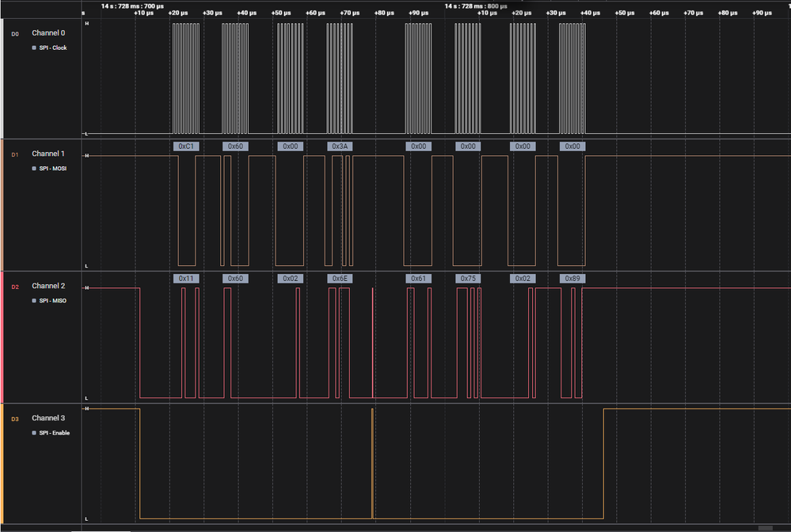Click the square icon beside SPI - MOSI
Image resolution: width=791 pixels, height=532 pixels.
click(x=34, y=168)
